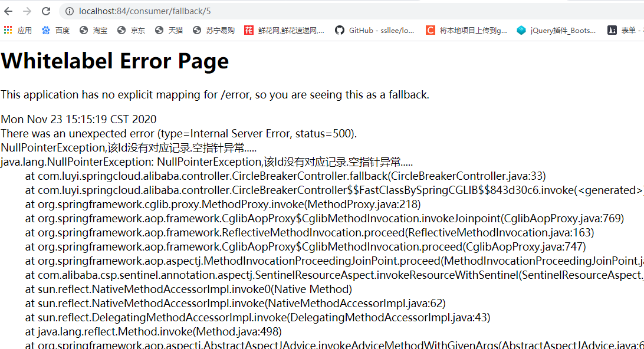The image size is (644, 349).
Task: Click the DelegatingMethodAccessorImpl.java:43 stack line
Action: [258, 318]
